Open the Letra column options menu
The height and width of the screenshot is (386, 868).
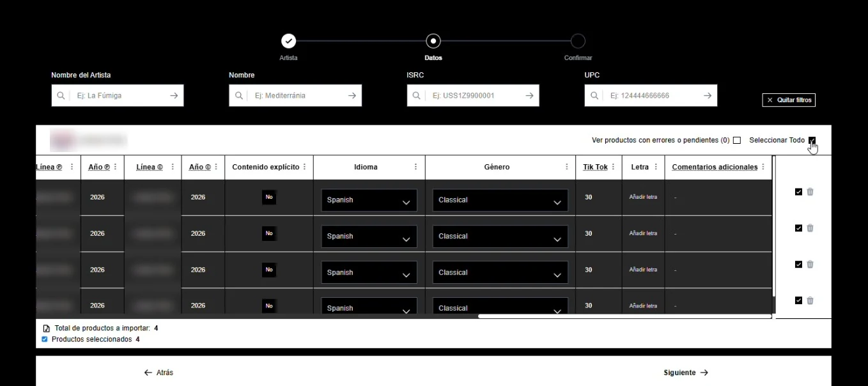656,167
